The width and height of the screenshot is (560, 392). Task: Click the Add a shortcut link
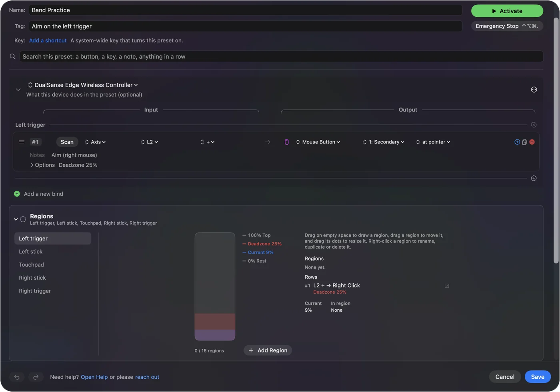pos(48,40)
